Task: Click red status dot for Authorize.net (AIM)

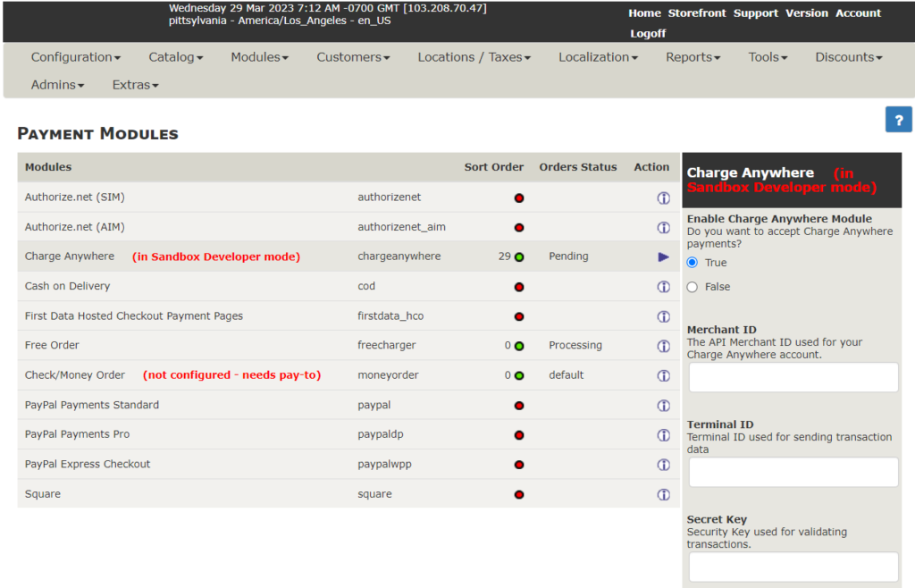Action: 519,228
